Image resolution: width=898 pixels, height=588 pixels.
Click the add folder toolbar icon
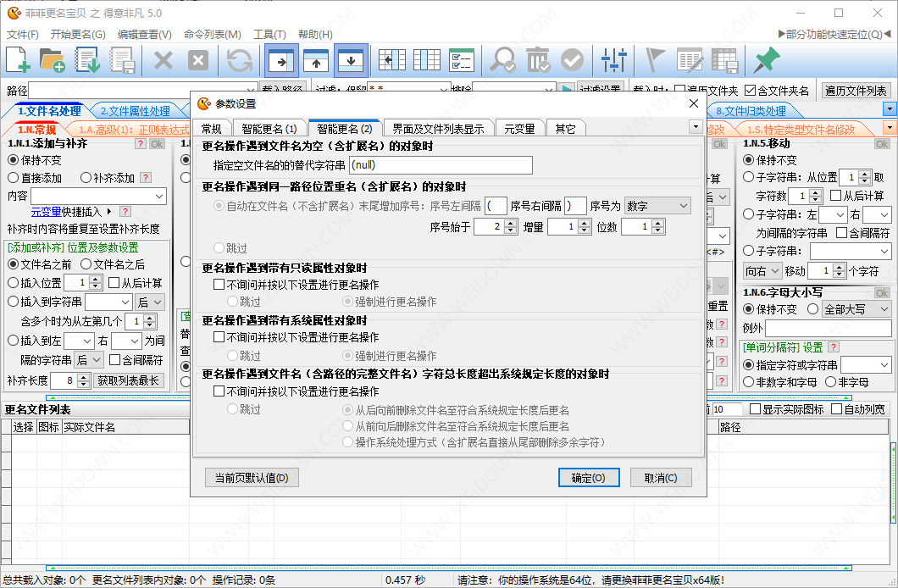click(53, 60)
